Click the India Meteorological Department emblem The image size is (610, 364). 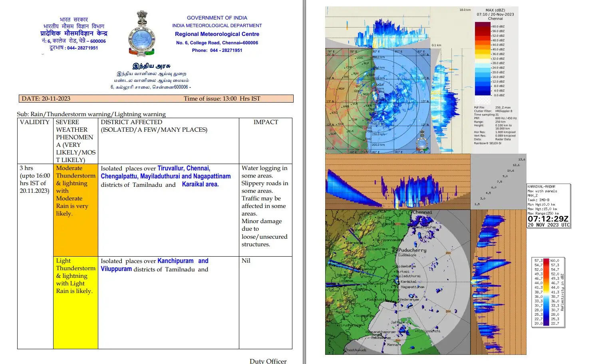(x=141, y=34)
